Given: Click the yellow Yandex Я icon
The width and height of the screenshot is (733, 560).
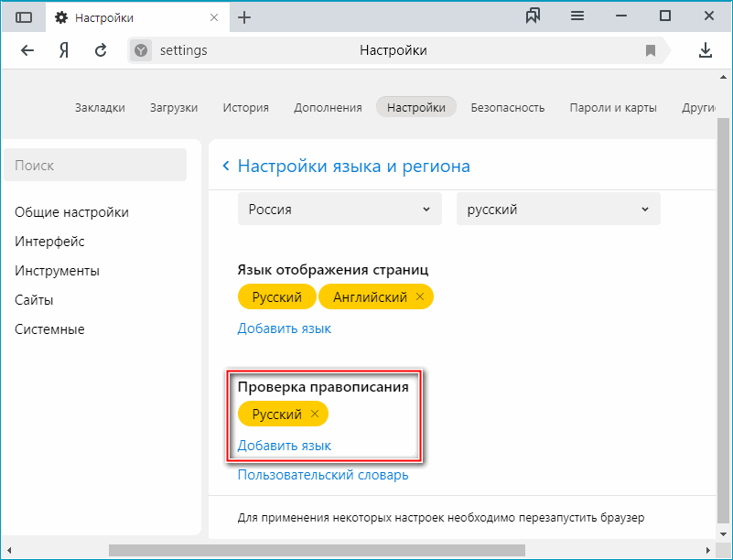Looking at the screenshot, I should (62, 50).
